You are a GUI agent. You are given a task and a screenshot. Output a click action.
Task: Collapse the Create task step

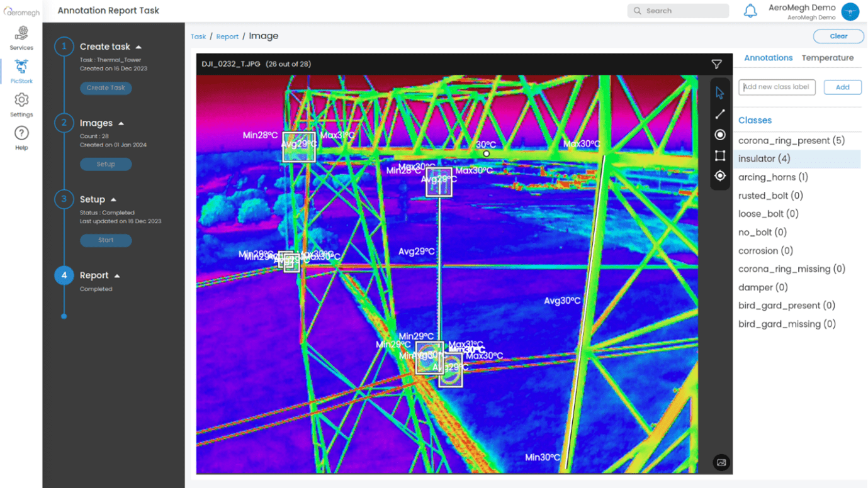(138, 47)
